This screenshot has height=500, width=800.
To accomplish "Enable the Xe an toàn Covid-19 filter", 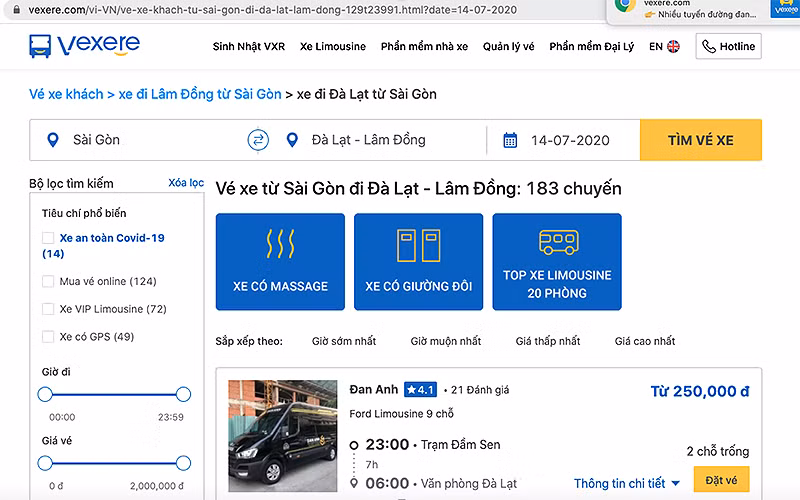I will (x=48, y=238).
